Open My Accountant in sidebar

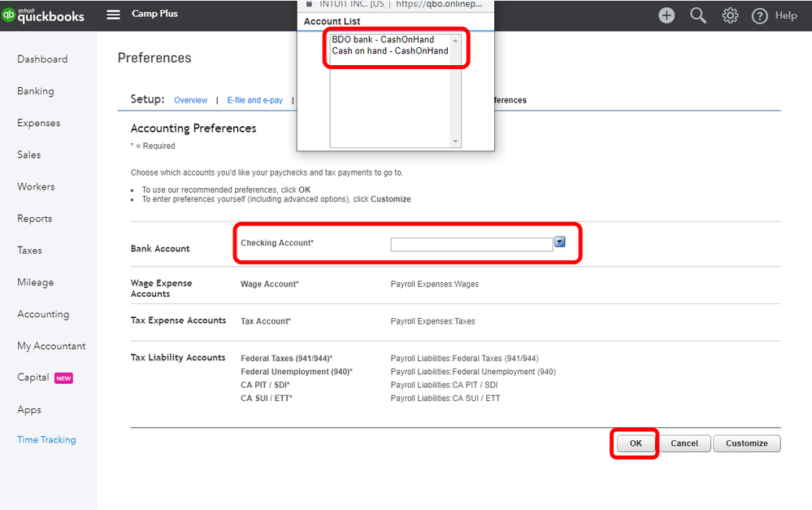[x=51, y=347]
